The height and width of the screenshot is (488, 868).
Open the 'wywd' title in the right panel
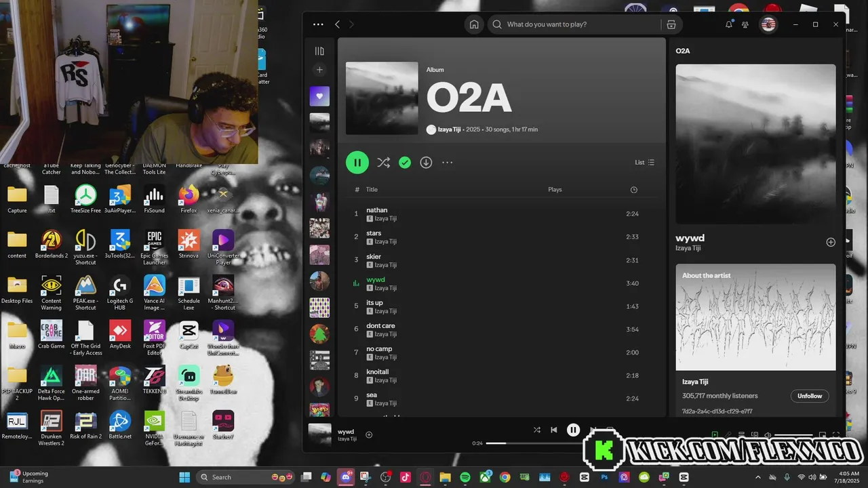point(690,238)
